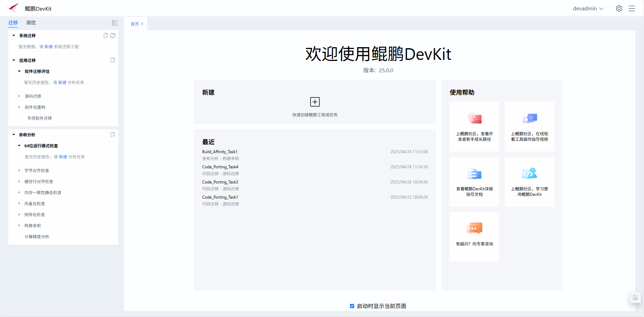644x317 pixels.
Task: Open the 学习使用鲲鹏DevKit help card
Action: [x=530, y=182]
